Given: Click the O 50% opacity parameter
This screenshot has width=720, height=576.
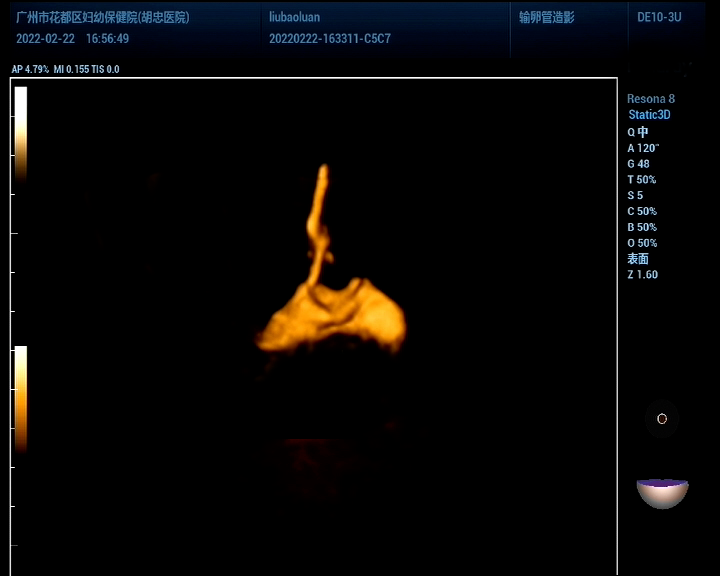Looking at the screenshot, I should 642,243.
